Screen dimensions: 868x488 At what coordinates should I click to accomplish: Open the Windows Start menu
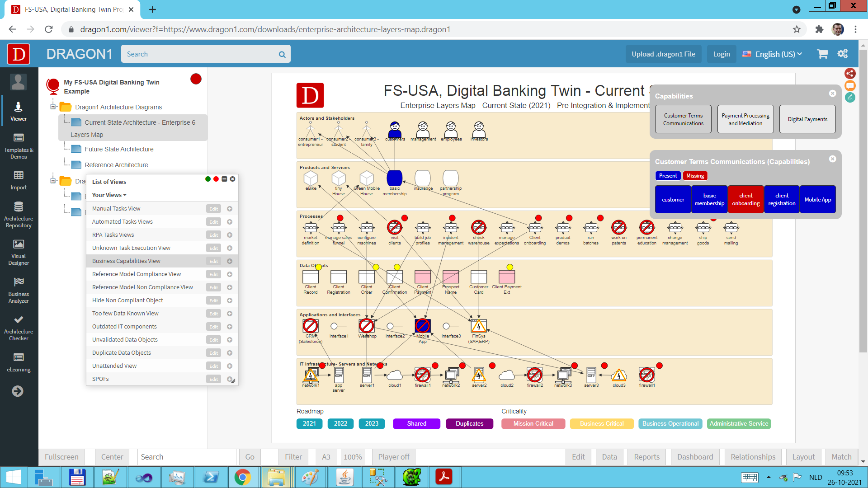14,477
